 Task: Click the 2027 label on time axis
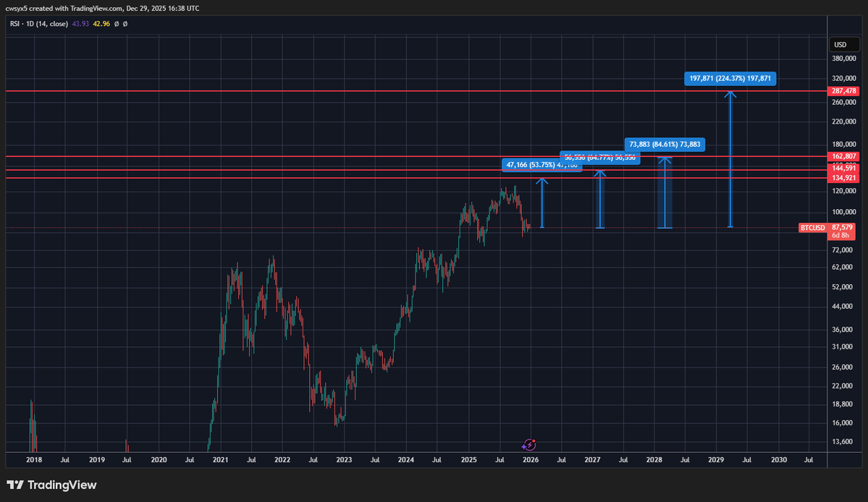tap(592, 459)
